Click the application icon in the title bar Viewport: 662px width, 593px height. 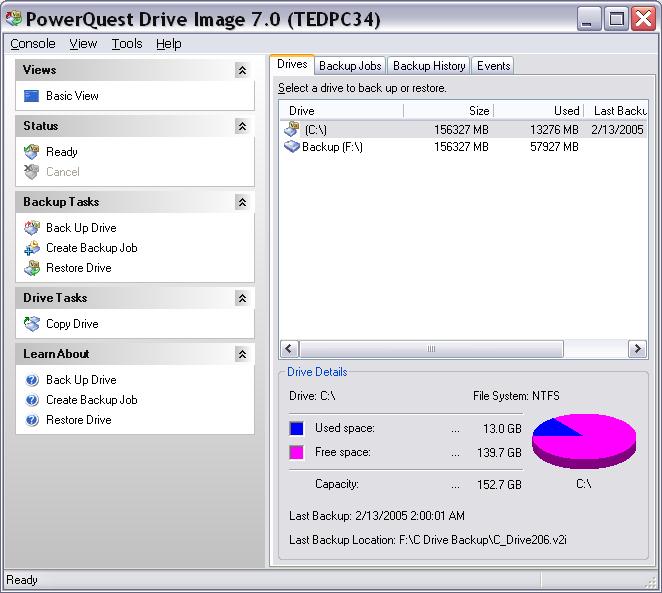pos(14,19)
